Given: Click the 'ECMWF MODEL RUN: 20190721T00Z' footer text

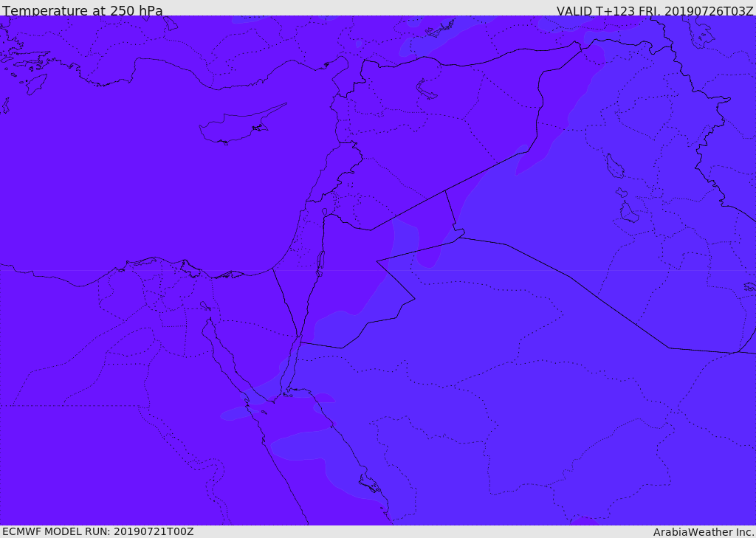Looking at the screenshot, I should tap(98, 531).
